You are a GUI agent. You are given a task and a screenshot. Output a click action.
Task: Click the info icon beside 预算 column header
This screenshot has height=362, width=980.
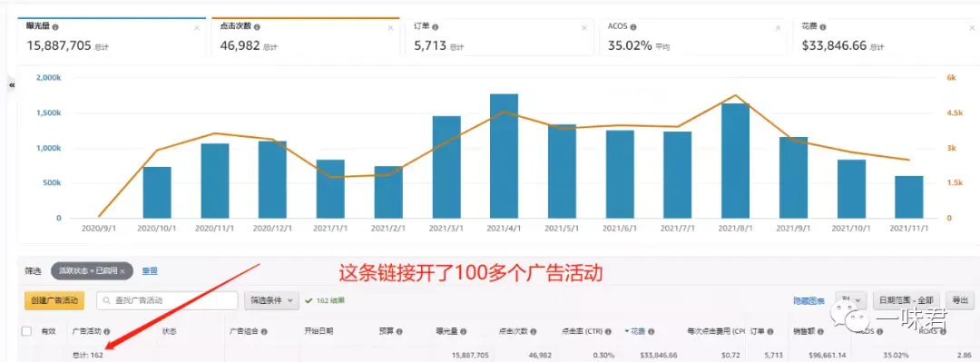point(398,332)
